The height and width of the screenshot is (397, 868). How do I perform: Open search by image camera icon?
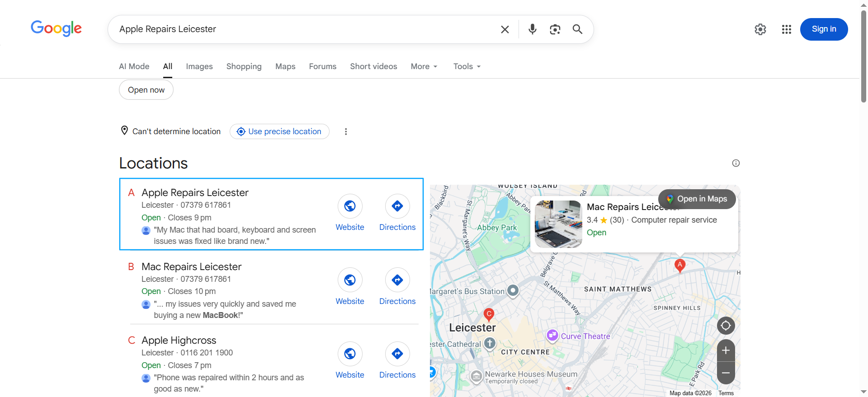(x=555, y=29)
